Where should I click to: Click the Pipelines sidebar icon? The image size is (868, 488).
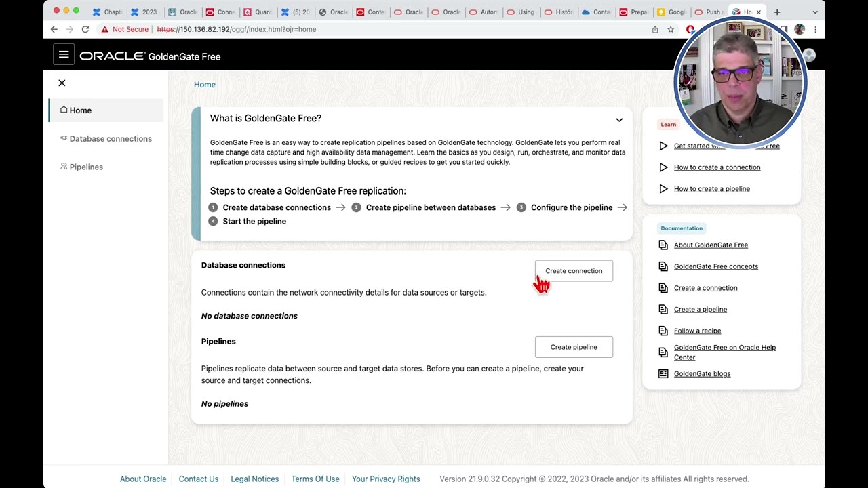pyautogui.click(x=64, y=166)
